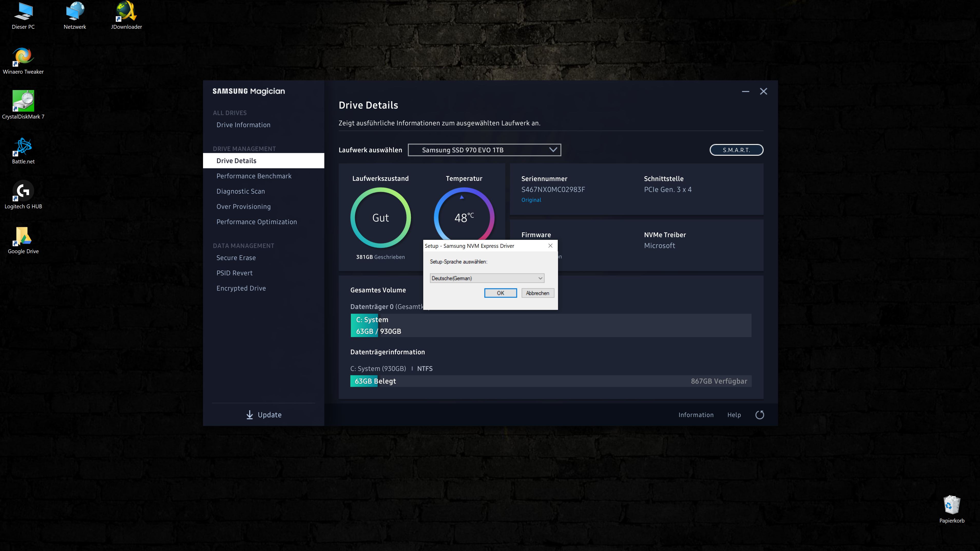Select Performance Benchmark in sidebar
The image size is (980, 551).
tap(254, 176)
